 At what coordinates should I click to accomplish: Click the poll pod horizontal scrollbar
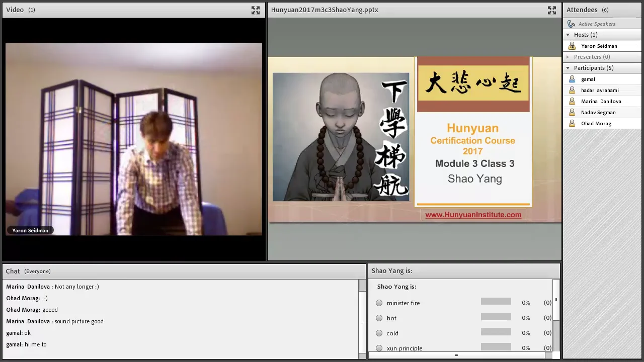(x=457, y=355)
